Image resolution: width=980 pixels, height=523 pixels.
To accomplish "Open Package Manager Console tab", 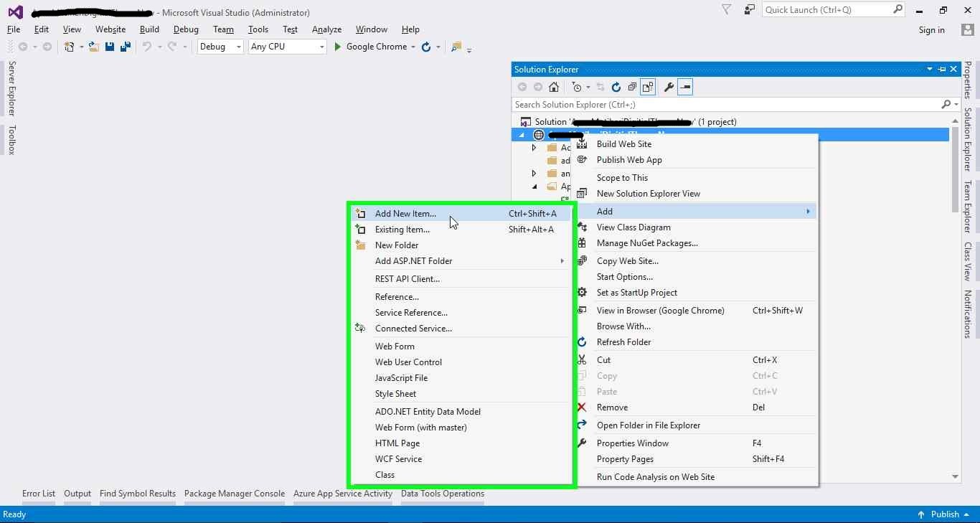I will (235, 494).
